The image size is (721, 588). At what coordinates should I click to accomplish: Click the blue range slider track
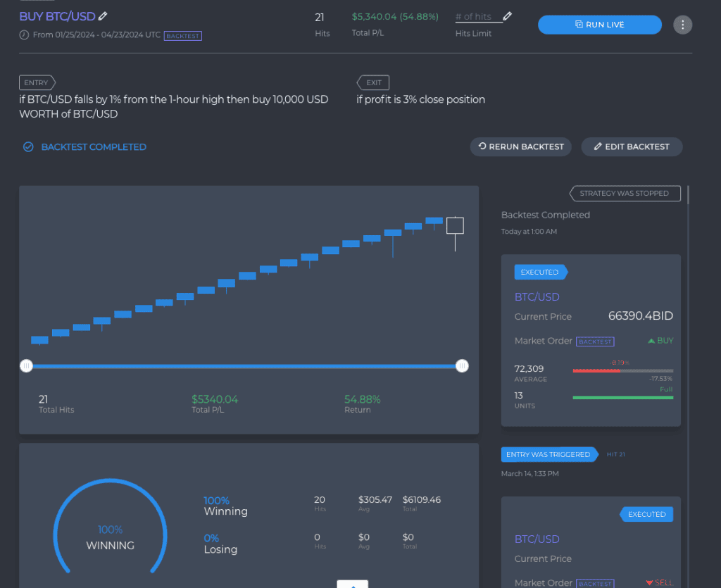[244, 366]
